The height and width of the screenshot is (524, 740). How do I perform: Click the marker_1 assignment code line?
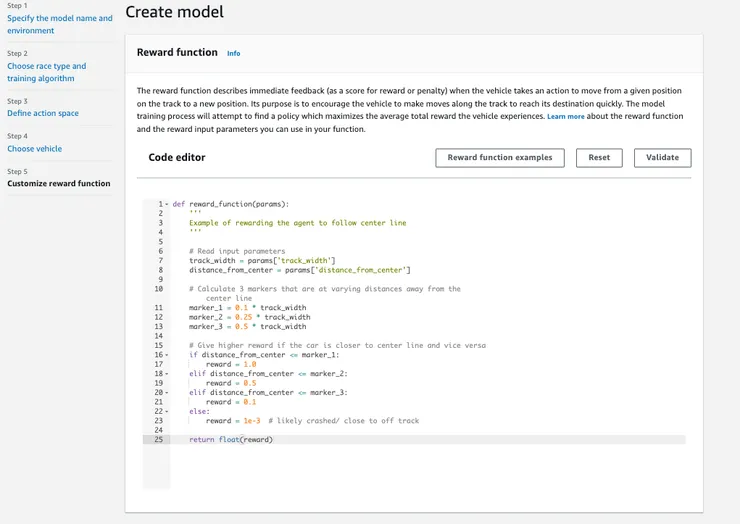(x=247, y=308)
